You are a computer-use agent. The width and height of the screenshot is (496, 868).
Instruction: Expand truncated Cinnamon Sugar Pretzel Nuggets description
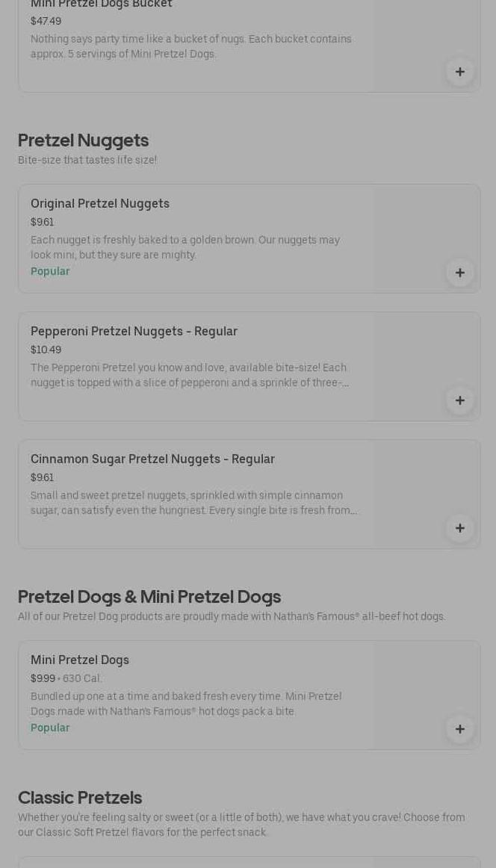[x=193, y=503]
